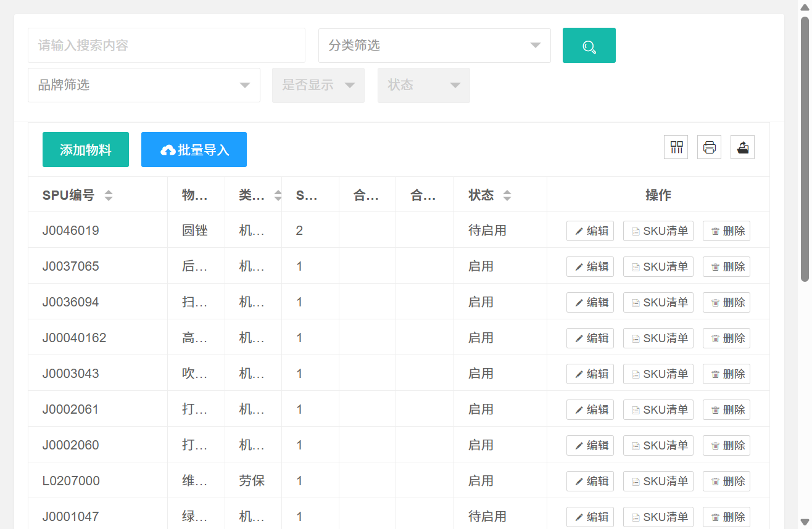
Task: Click 圆锉 material name cell
Action: (195, 231)
